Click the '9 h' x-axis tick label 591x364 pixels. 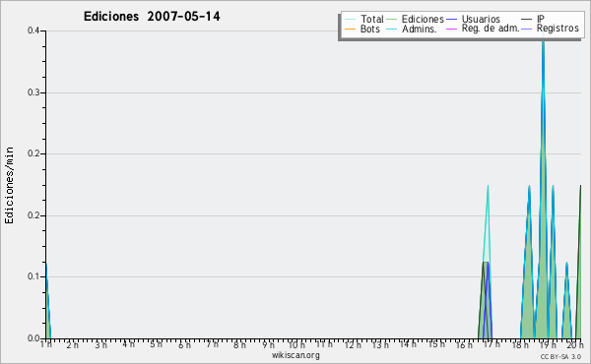(x=268, y=345)
